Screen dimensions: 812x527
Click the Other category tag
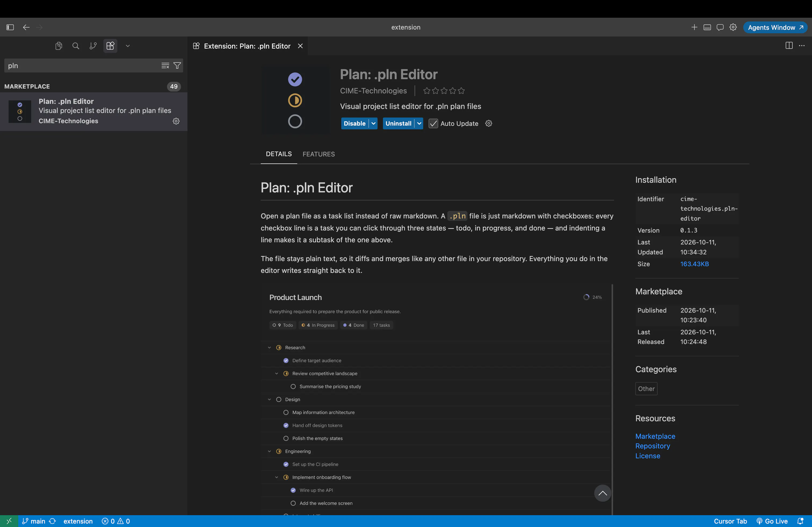(x=646, y=389)
